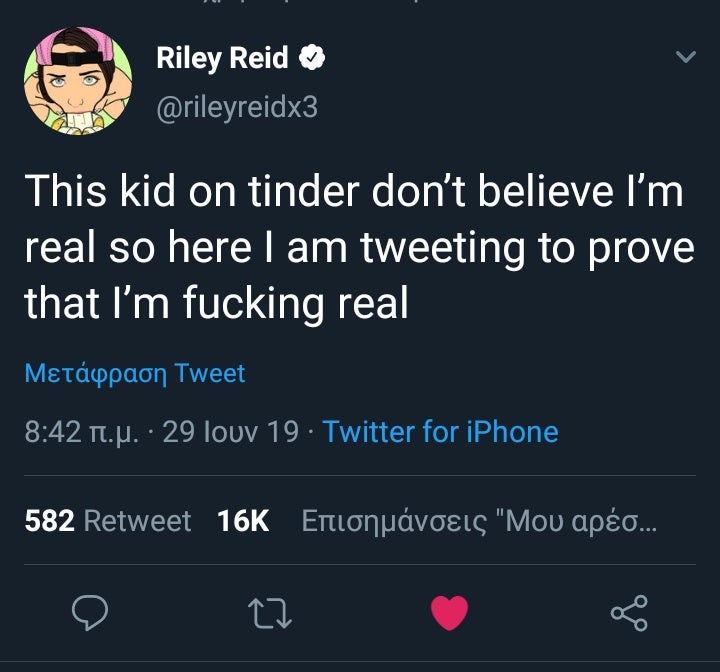The width and height of the screenshot is (720, 672).
Task: Open the Επισημάνσεις "Μου αρέσ…" likes label
Action: coord(479,521)
